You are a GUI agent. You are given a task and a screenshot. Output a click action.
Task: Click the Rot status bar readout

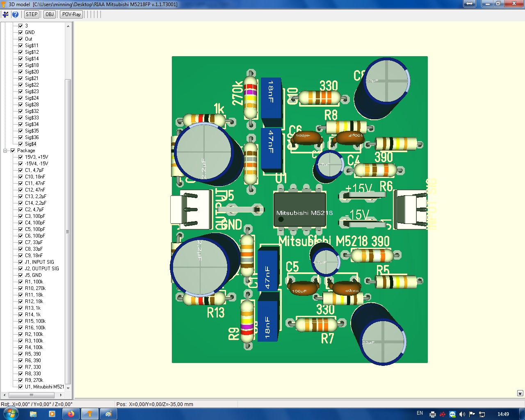pos(37,404)
